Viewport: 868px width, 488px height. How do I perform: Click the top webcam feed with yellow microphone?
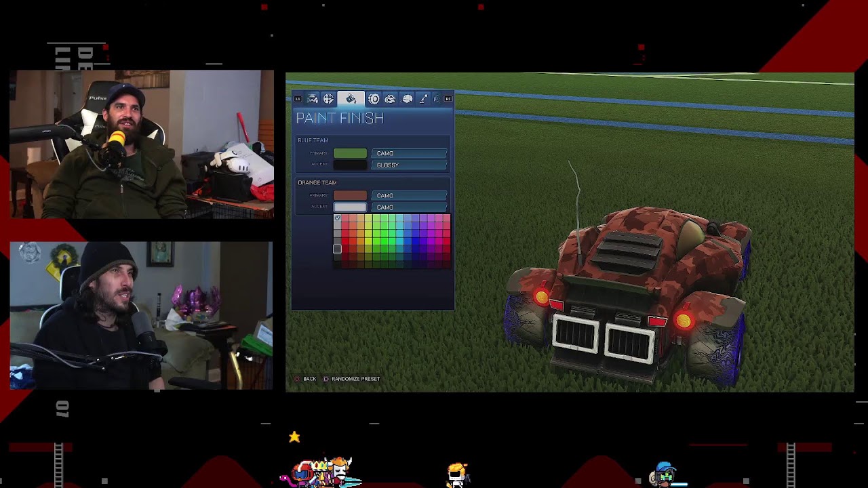click(142, 144)
